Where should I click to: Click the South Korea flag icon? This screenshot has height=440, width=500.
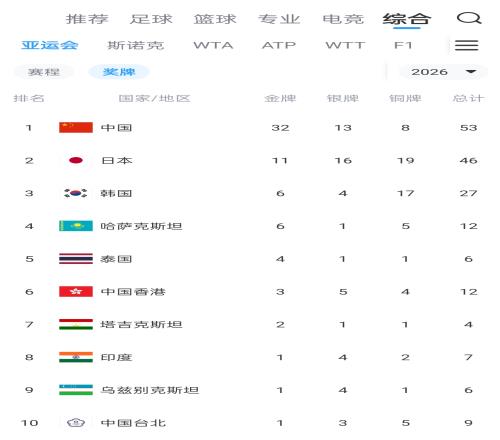(x=76, y=193)
